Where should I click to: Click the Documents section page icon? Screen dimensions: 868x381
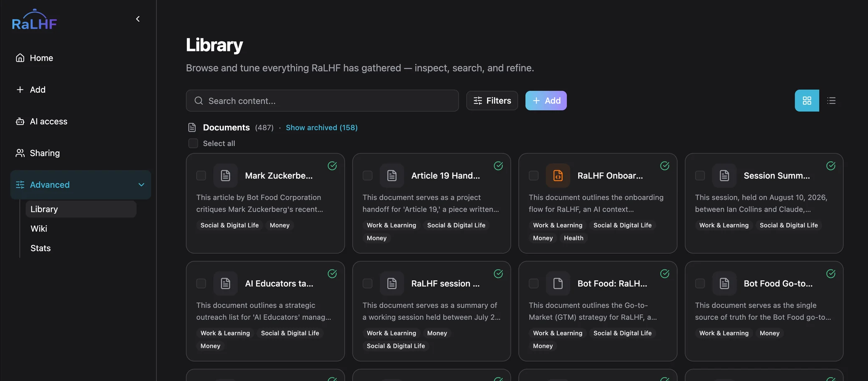click(x=192, y=128)
